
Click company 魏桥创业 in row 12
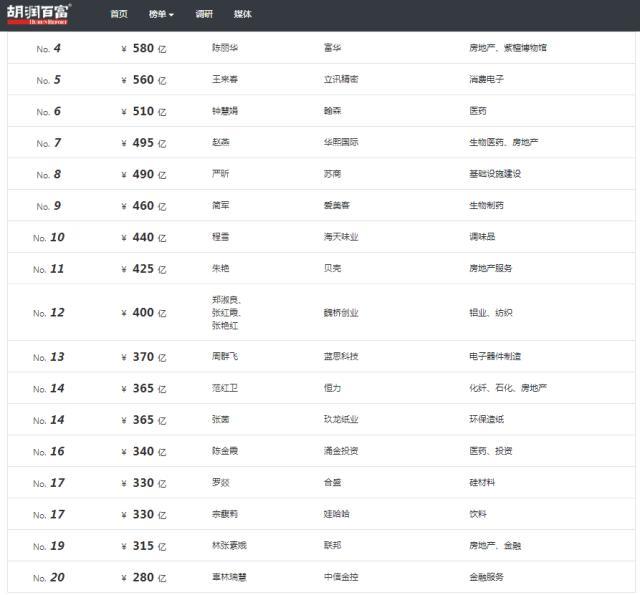tap(341, 313)
